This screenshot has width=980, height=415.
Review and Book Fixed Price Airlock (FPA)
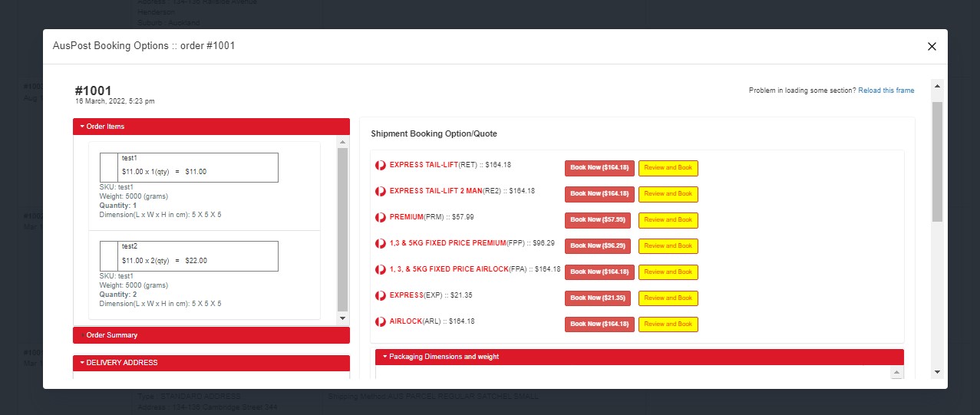pos(668,272)
